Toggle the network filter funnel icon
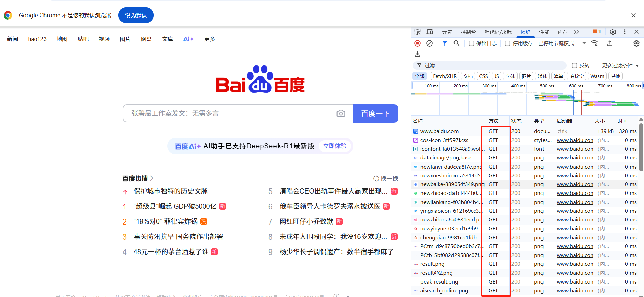This screenshot has height=297, width=644. click(445, 43)
